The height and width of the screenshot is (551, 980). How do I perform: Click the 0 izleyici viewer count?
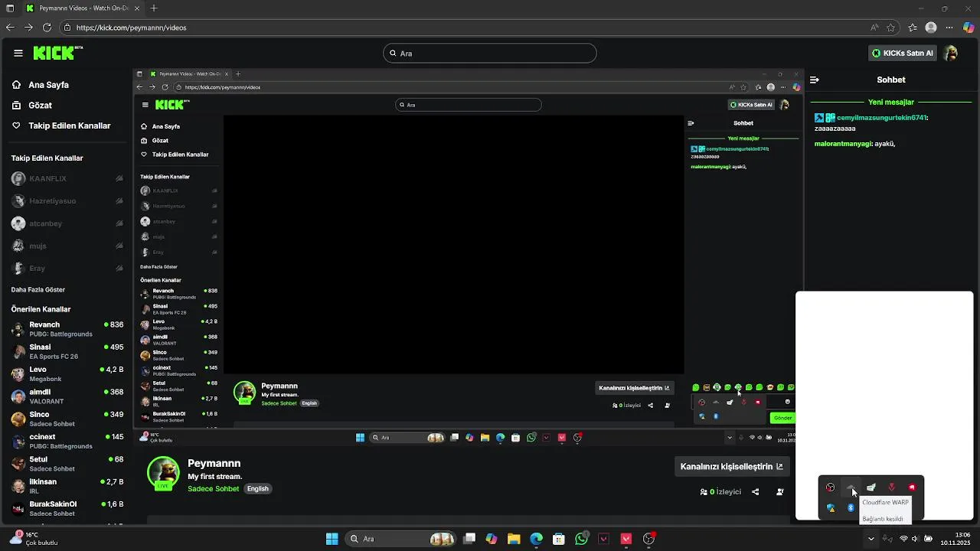tap(720, 492)
